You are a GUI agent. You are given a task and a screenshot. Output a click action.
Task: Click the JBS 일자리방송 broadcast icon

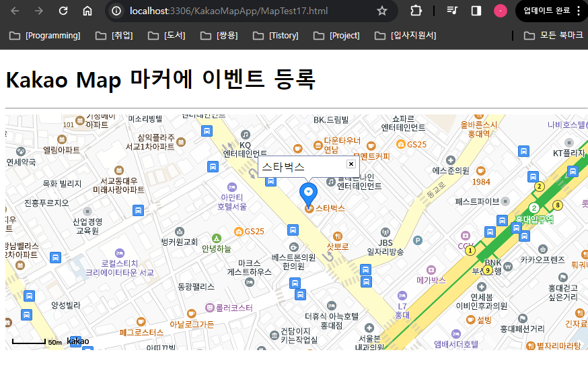point(385,232)
